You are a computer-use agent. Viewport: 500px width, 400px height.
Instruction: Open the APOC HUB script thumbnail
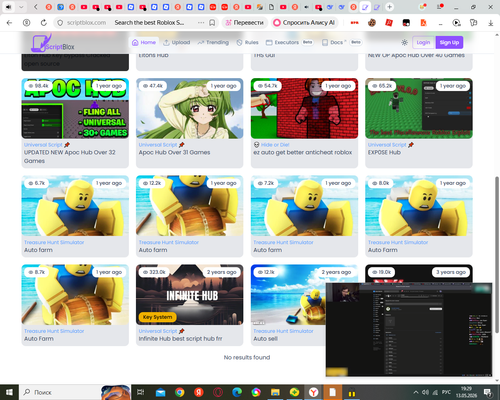[75, 108]
